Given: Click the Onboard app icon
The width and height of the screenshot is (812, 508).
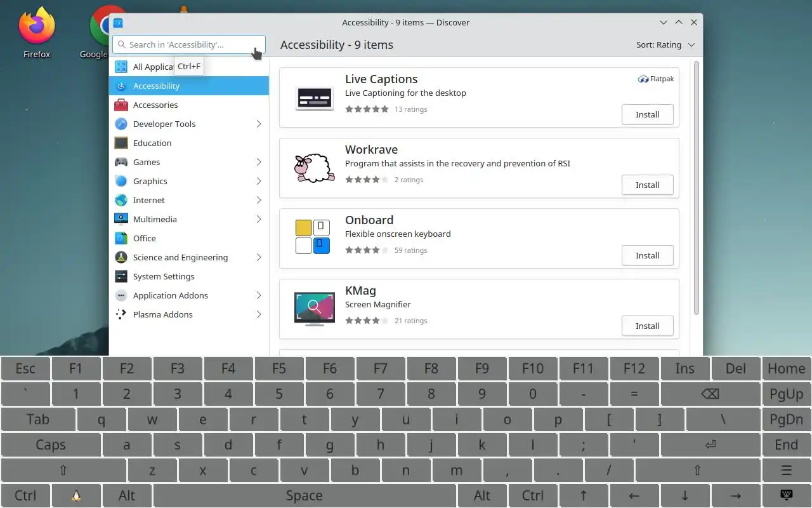Looking at the screenshot, I should click(x=313, y=237).
